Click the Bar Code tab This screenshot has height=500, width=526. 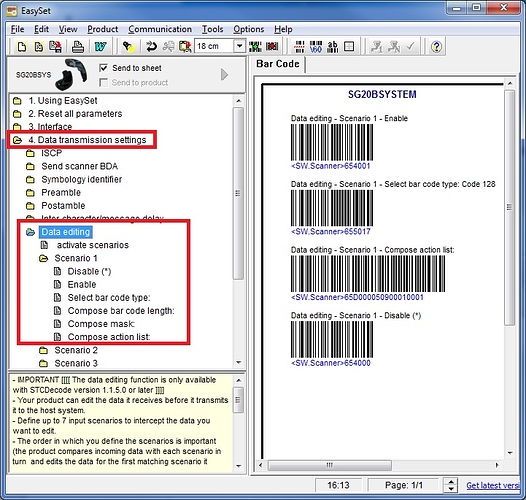[x=278, y=64]
